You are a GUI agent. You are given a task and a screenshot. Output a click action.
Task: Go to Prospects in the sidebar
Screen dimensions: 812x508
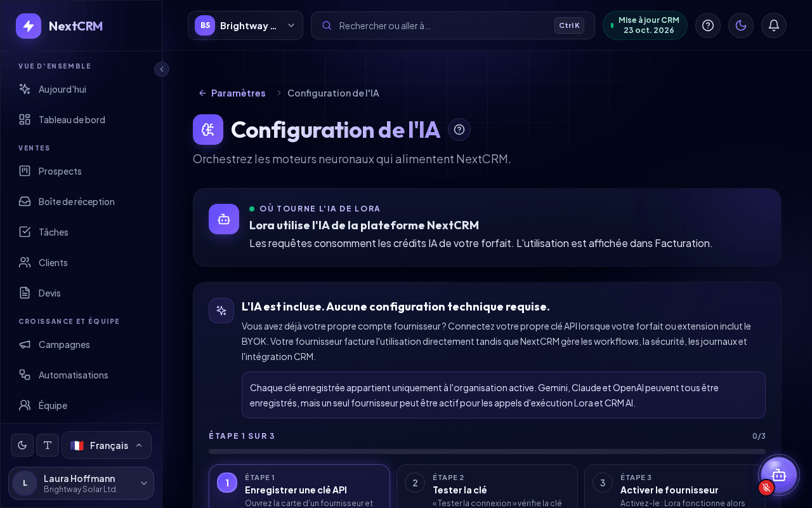(81, 171)
